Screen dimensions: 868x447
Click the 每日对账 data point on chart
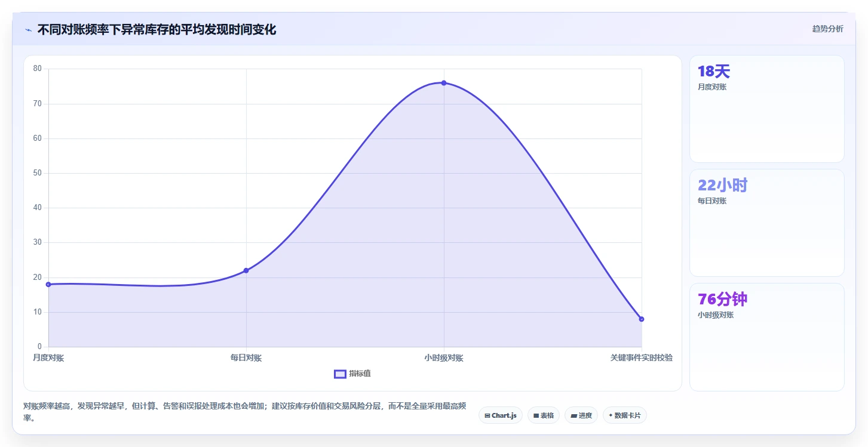coord(246,270)
